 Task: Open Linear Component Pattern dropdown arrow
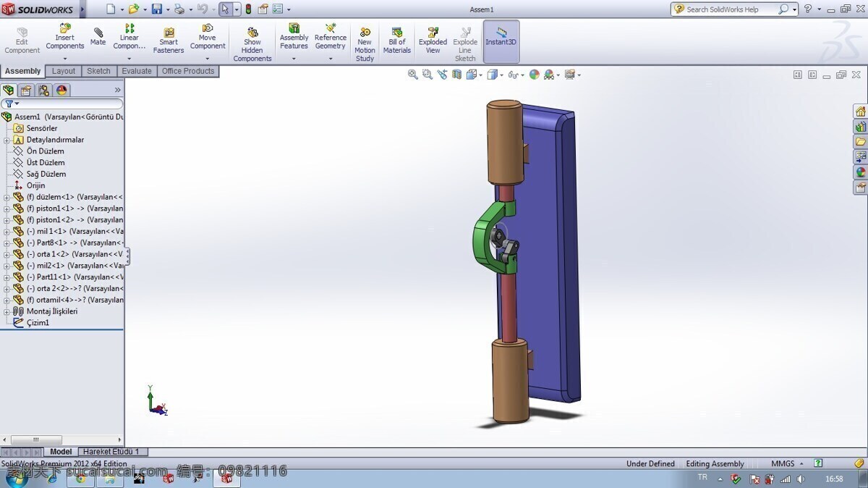(129, 59)
